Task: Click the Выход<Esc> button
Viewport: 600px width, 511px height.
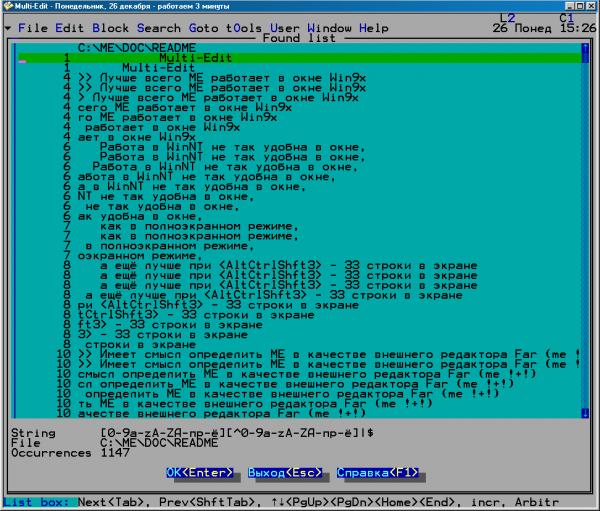Action: point(285,473)
